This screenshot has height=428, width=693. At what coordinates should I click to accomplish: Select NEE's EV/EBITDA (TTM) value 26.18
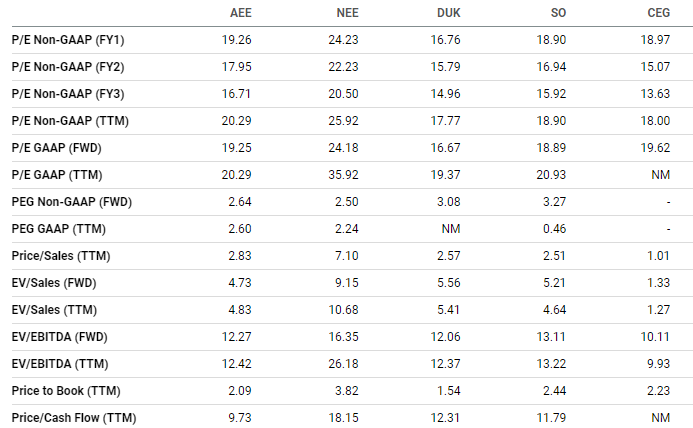point(343,364)
